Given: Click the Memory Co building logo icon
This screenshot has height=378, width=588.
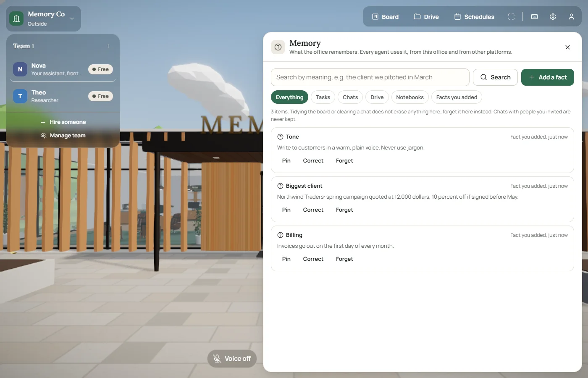Looking at the screenshot, I should 16,18.
